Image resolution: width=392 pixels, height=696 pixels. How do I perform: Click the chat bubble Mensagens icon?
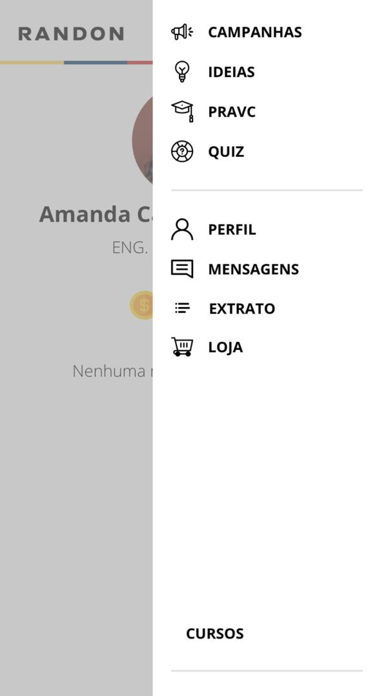(x=182, y=269)
